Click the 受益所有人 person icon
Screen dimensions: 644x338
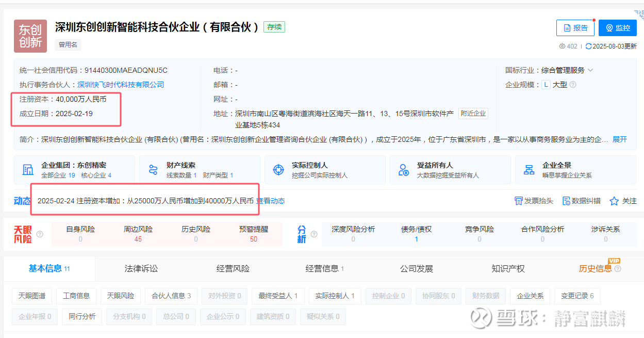(x=404, y=170)
